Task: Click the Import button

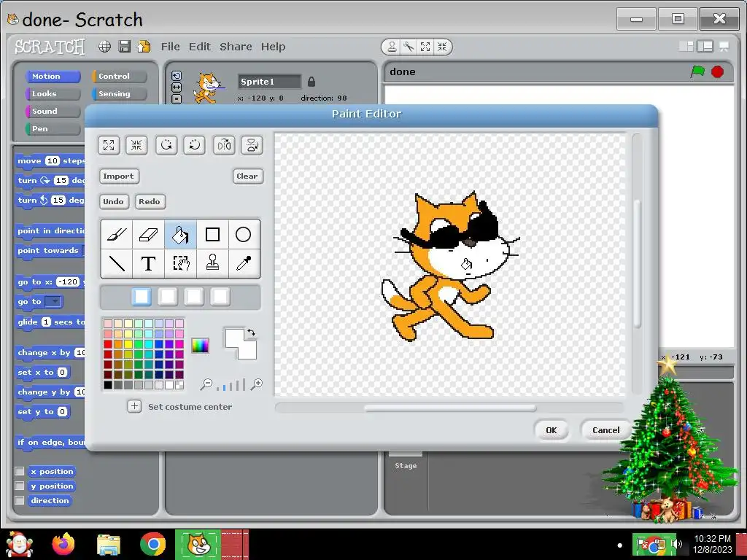Action: [x=119, y=176]
